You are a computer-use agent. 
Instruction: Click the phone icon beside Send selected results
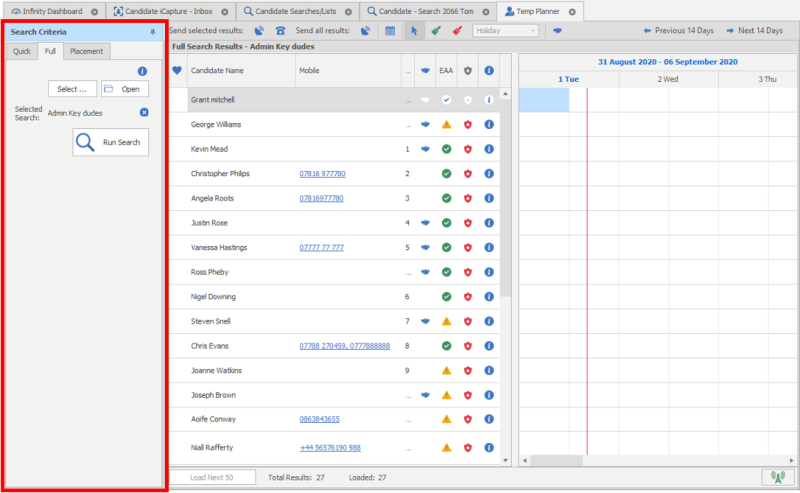tap(280, 31)
